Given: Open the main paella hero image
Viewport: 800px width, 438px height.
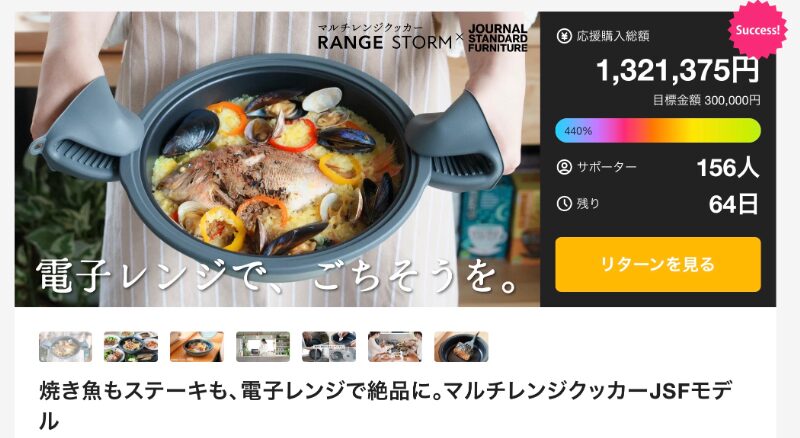Looking at the screenshot, I should click(x=277, y=159).
